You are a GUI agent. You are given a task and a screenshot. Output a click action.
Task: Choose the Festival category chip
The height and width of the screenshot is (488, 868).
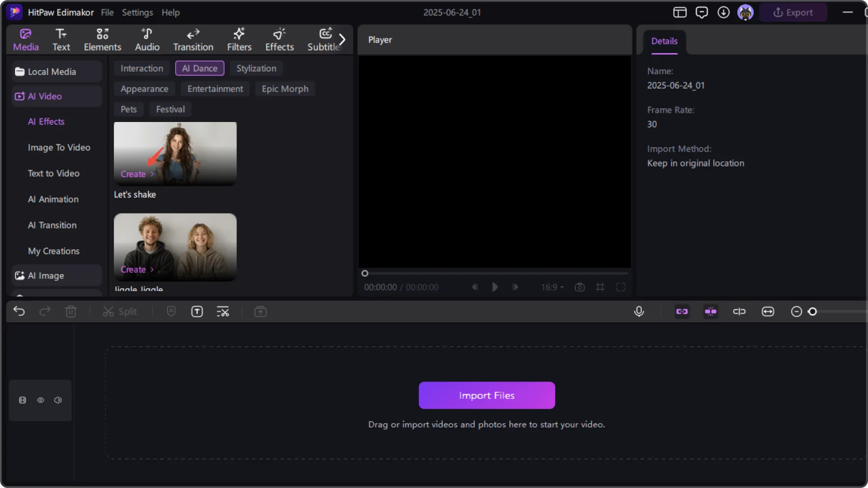tap(170, 109)
